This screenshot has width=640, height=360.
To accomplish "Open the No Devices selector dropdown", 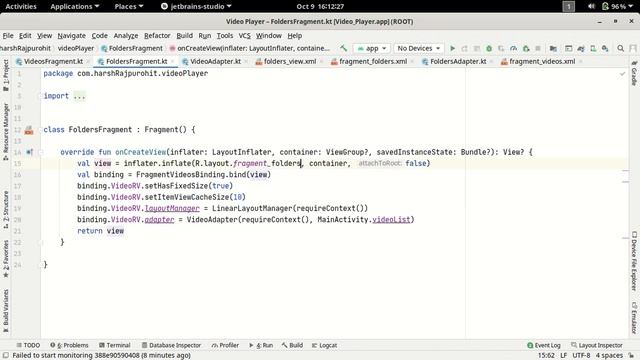I will [x=419, y=48].
